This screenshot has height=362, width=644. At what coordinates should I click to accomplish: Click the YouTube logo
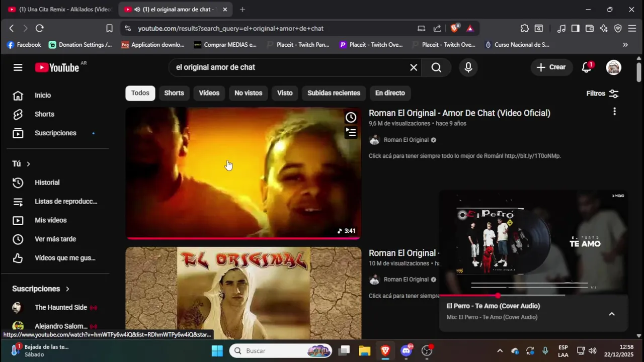pos(57,67)
